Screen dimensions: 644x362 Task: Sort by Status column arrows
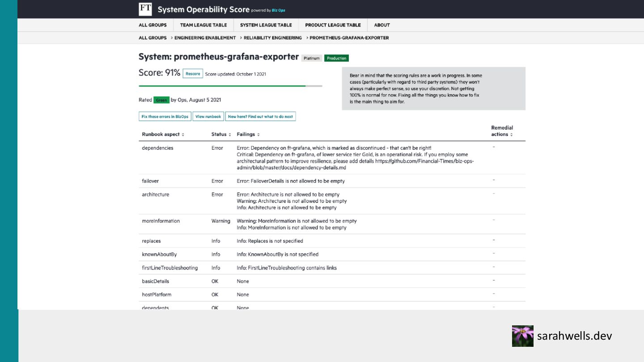[x=230, y=135]
